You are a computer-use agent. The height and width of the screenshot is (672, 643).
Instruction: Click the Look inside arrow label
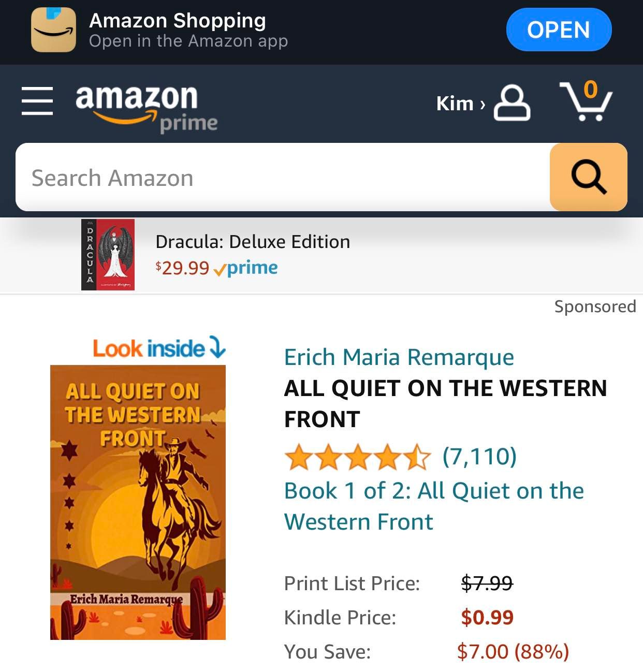pos(159,348)
